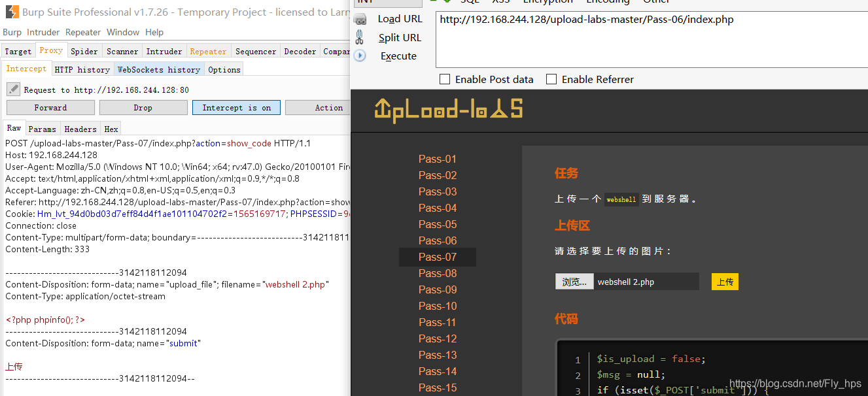Click inside the HackBar URL text field
The height and width of the screenshot is (396, 868).
pos(651,39)
